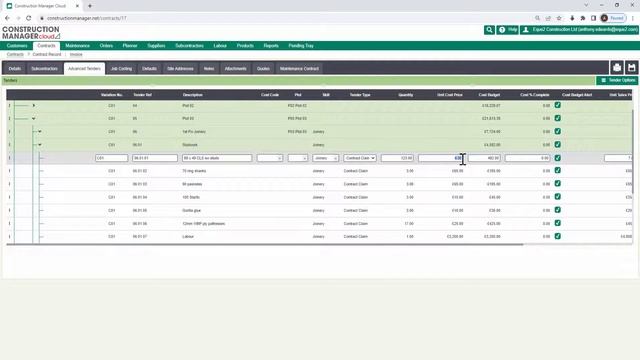Open browser extensions puzzle icon

click(x=583, y=18)
